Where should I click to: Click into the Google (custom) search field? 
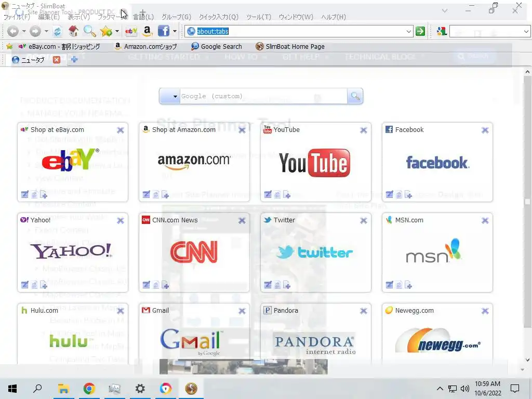click(x=263, y=96)
